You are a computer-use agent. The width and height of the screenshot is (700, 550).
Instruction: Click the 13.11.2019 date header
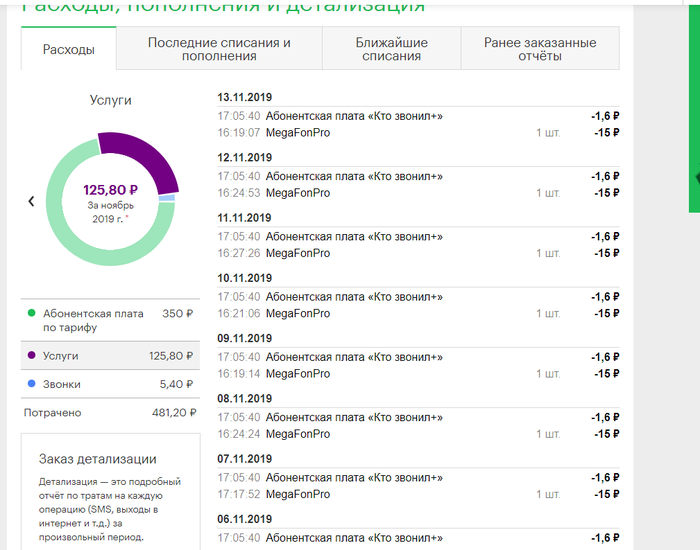click(x=244, y=97)
